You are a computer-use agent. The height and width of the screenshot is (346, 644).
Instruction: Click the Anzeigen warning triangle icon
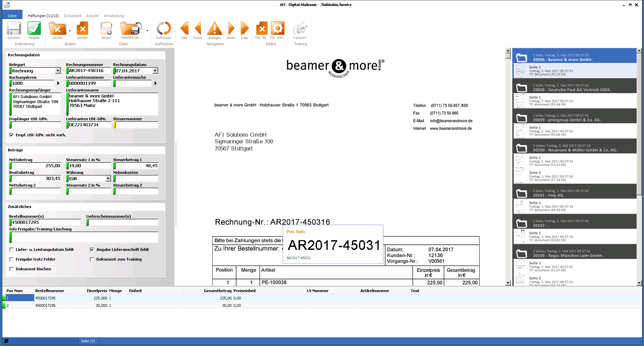[x=214, y=29]
